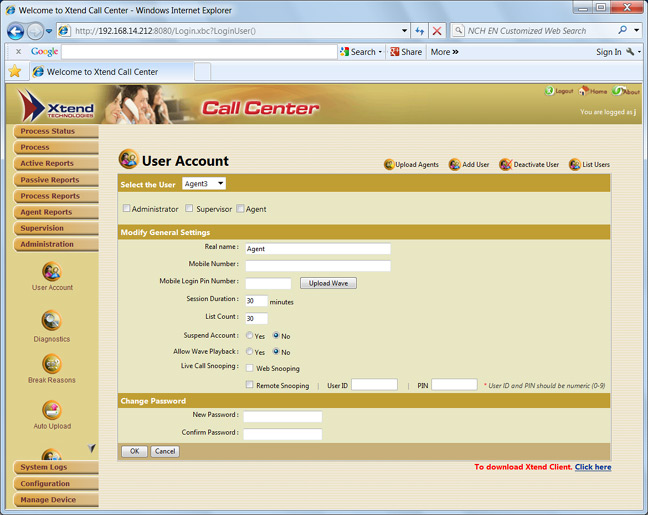Click the List Users icon
648x515 pixels.
[575, 165]
